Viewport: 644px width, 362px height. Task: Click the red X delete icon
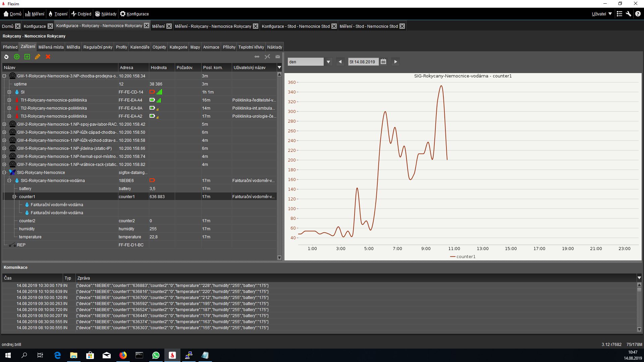coord(48,57)
